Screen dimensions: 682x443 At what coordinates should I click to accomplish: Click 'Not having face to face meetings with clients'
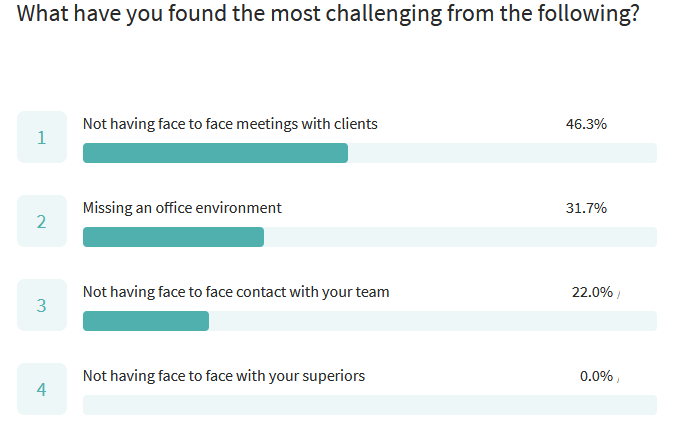coord(230,124)
